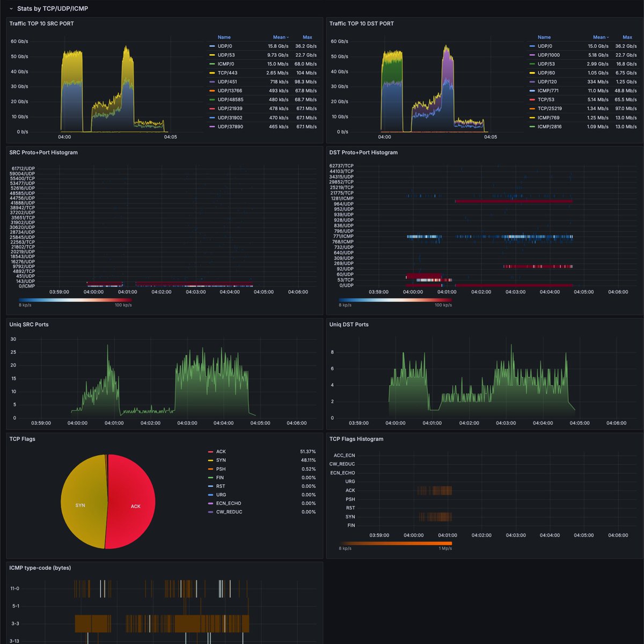Open the Uniq SRC Ports panel menu

28,325
